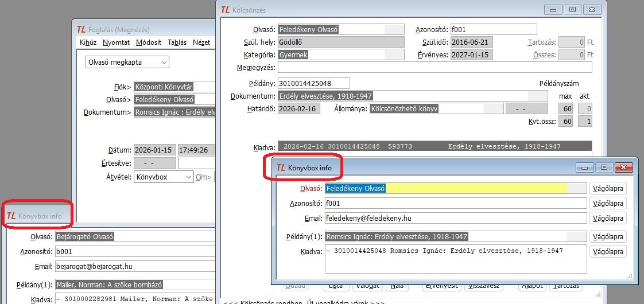Minimize the Kölcsönzés window
Viewport: 644px width, 304px height.
553,10
